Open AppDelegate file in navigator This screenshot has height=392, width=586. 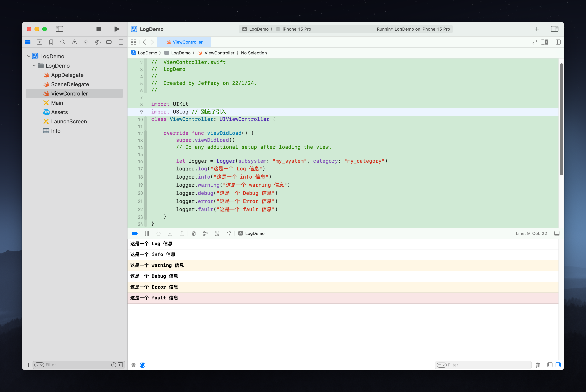67,75
